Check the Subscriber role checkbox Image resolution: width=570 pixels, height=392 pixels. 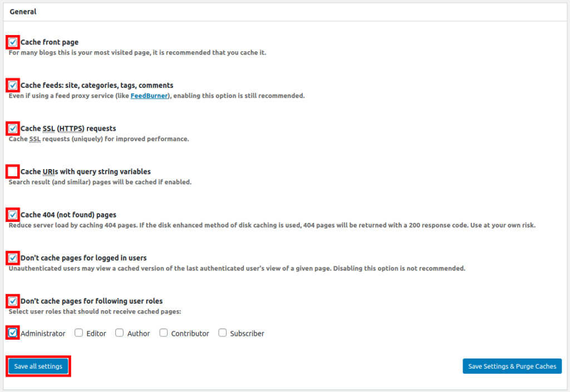(x=222, y=333)
